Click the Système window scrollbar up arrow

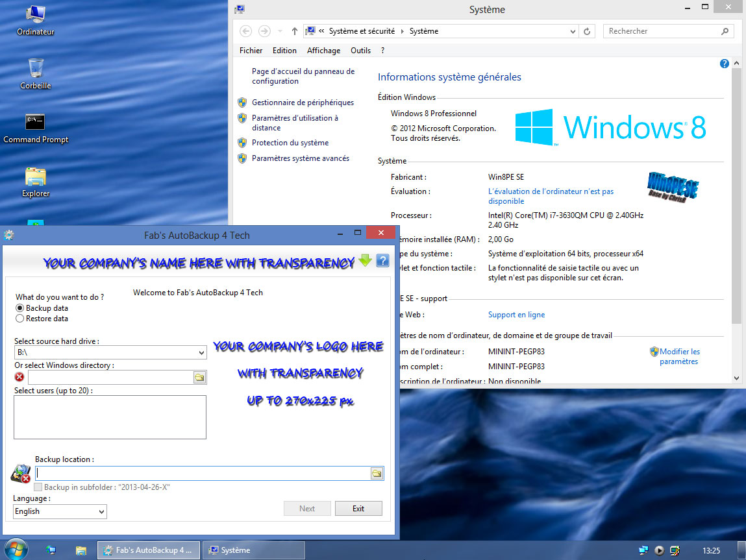736,63
